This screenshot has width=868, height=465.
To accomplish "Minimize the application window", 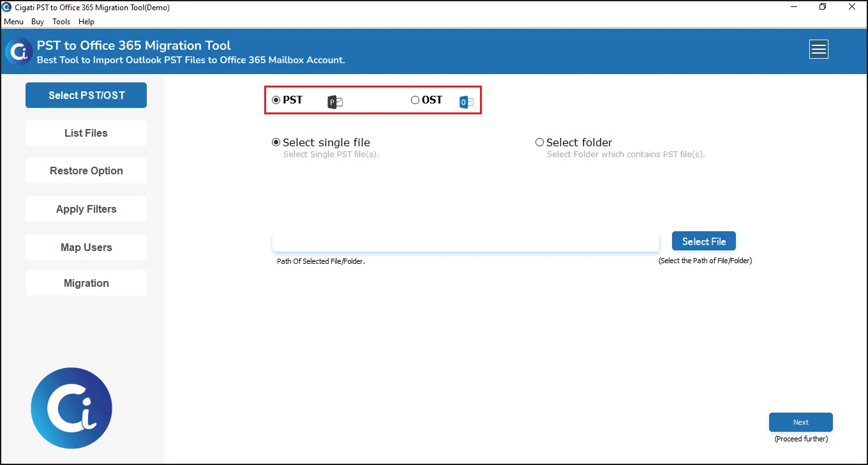I will coord(793,7).
